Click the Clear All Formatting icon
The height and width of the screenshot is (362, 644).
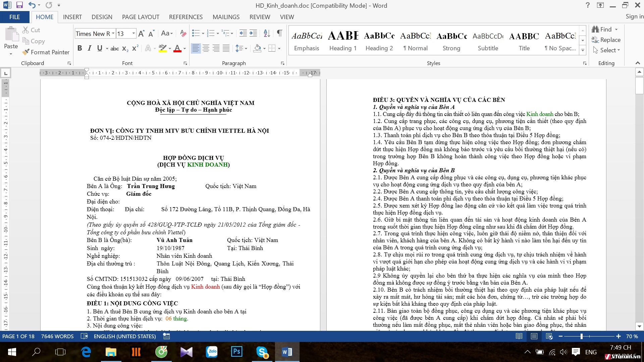coord(183,33)
